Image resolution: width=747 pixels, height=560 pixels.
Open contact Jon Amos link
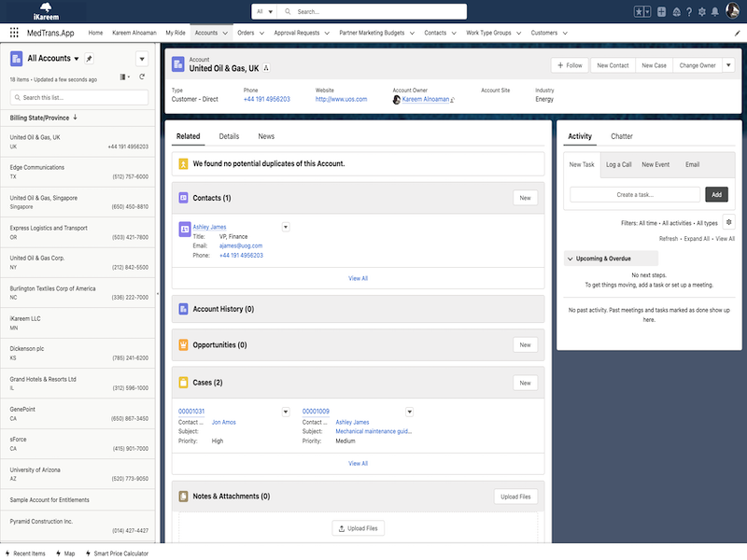tap(224, 423)
